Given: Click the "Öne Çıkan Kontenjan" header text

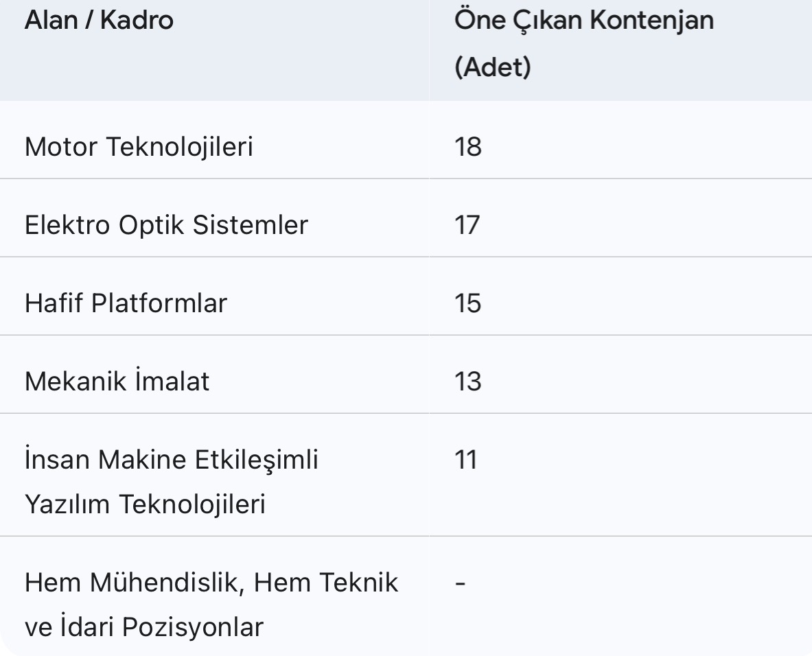Looking at the screenshot, I should pos(584,21).
